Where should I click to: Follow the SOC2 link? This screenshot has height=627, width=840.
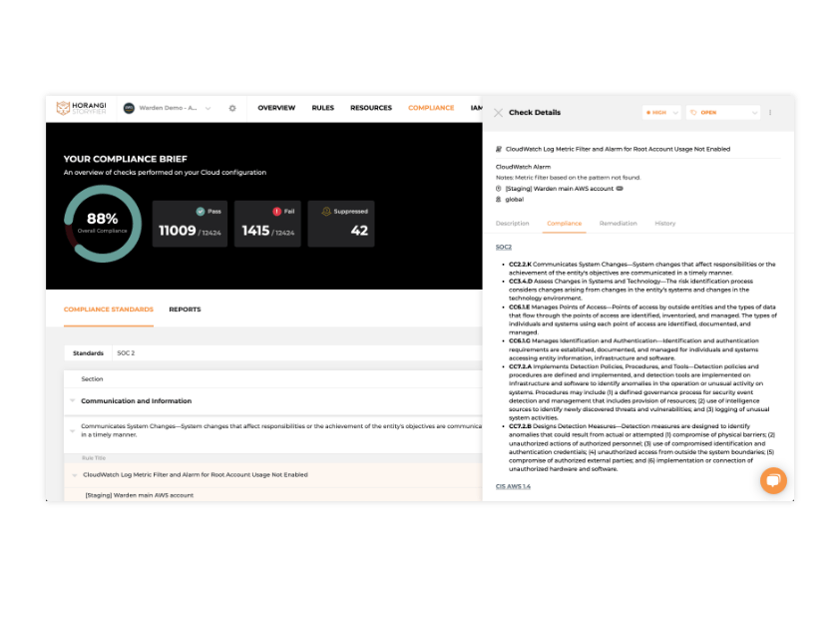pyautogui.click(x=504, y=248)
